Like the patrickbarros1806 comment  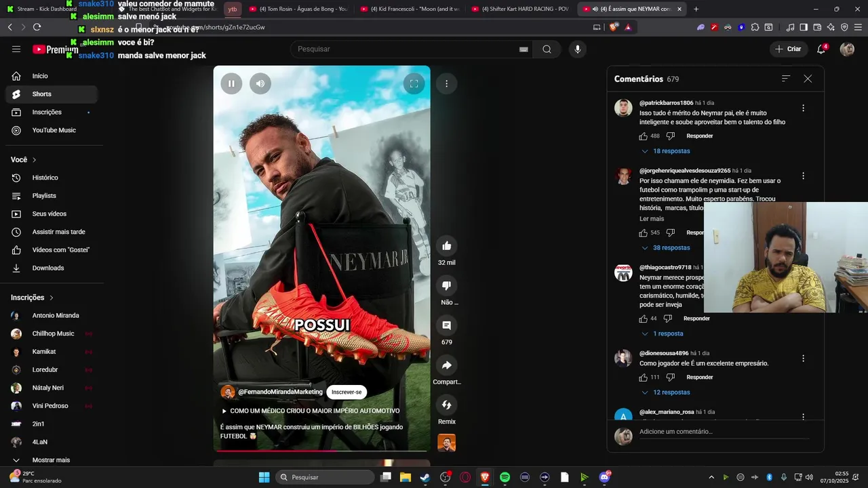644,136
